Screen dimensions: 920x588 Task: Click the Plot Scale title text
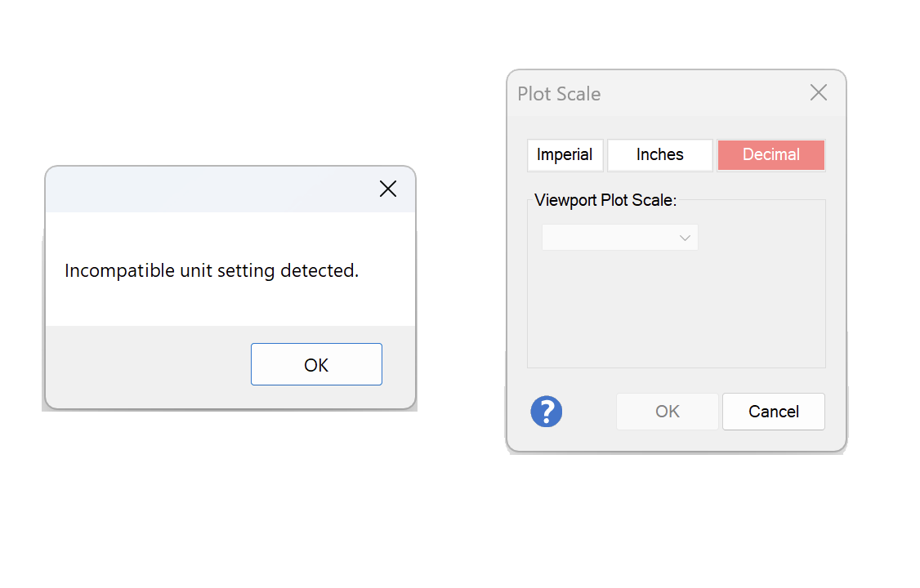click(x=559, y=94)
